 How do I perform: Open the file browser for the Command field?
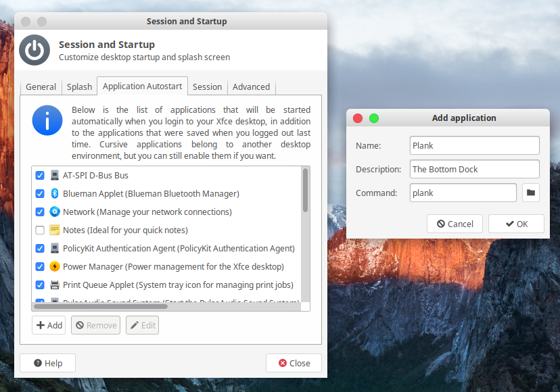click(x=531, y=193)
